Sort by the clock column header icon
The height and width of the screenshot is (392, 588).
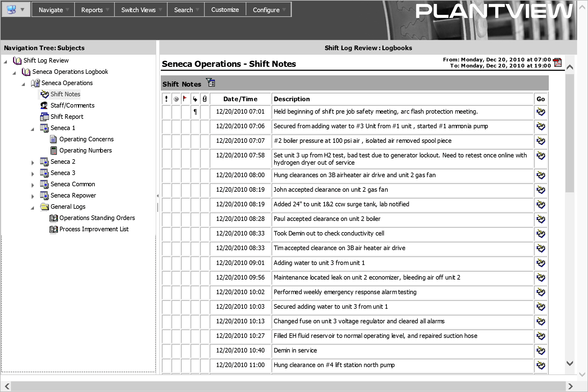[176, 99]
